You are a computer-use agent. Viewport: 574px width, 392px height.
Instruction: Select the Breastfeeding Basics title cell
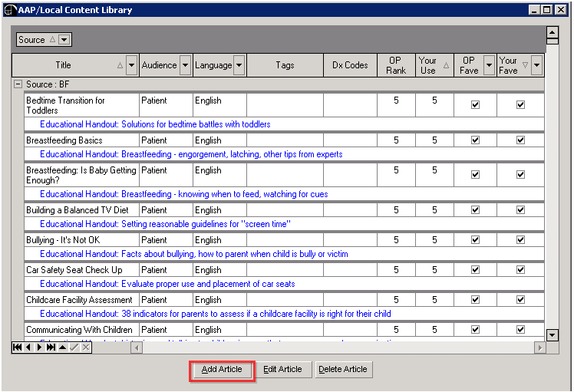pyautogui.click(x=81, y=140)
